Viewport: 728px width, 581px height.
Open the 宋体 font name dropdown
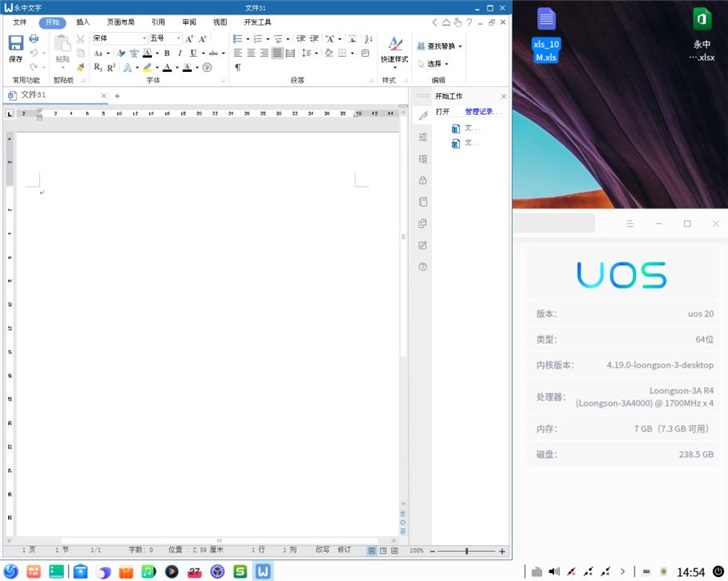(119, 38)
